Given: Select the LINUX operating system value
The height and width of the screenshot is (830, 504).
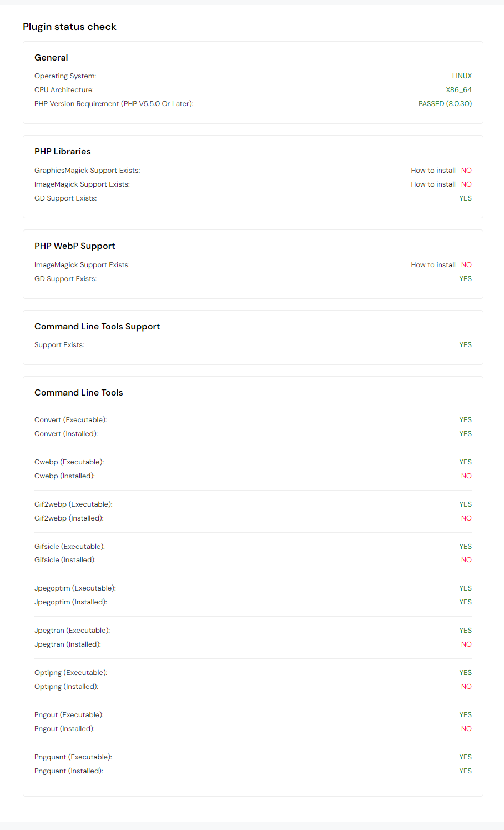Looking at the screenshot, I should [x=462, y=76].
